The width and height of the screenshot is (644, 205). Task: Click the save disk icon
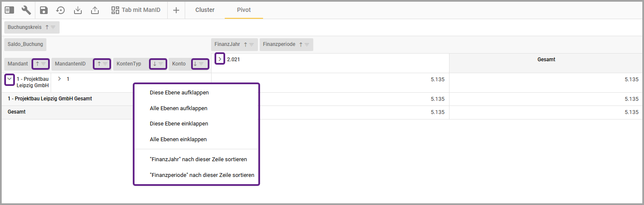coord(44,10)
